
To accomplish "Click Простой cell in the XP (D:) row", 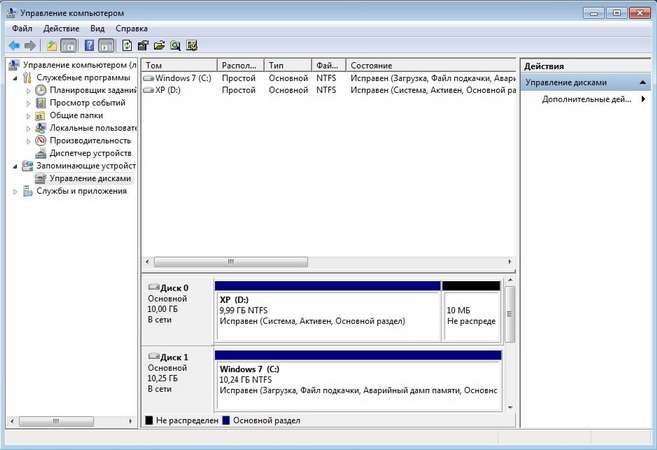I will click(x=238, y=90).
